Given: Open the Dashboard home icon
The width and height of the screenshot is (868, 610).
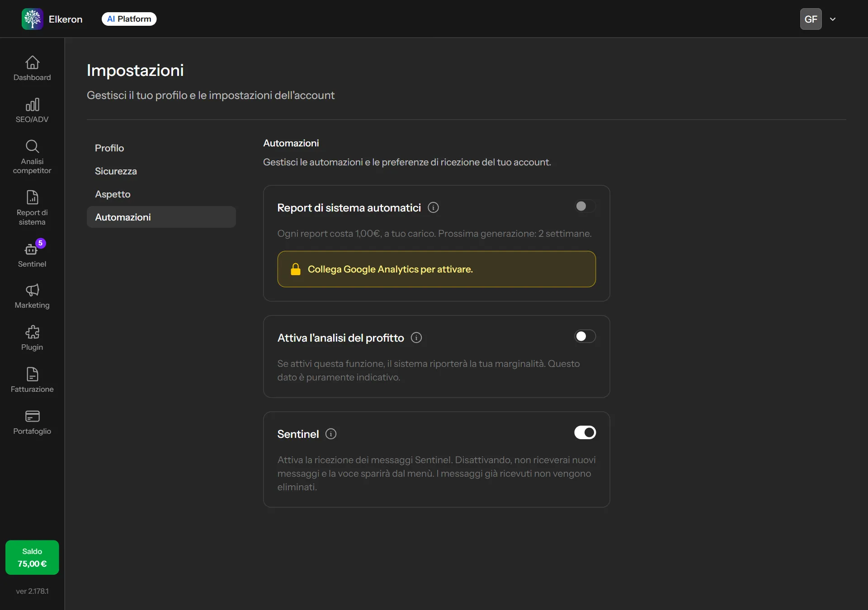Looking at the screenshot, I should coord(32,62).
